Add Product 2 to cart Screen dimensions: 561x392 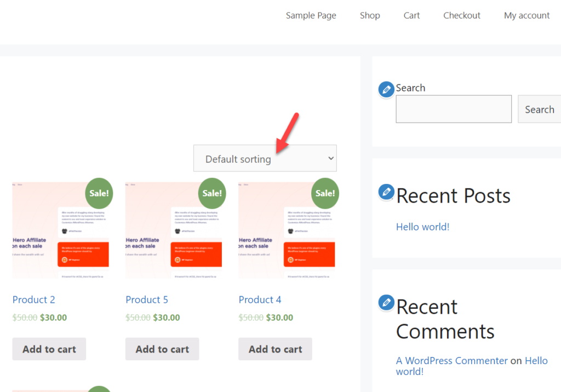click(x=49, y=349)
